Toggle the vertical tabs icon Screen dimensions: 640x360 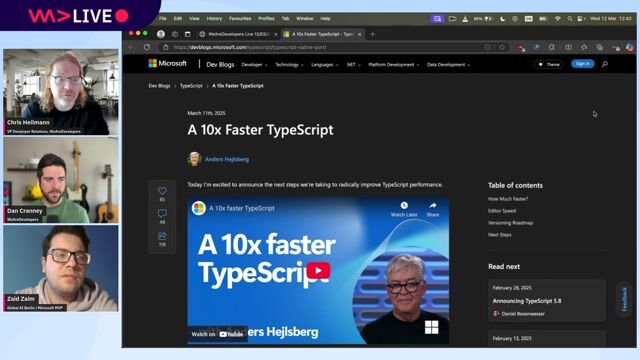pyautogui.click(x=188, y=34)
